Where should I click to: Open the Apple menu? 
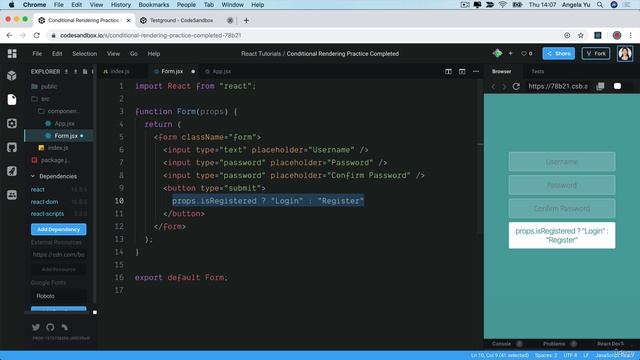click(11, 5)
